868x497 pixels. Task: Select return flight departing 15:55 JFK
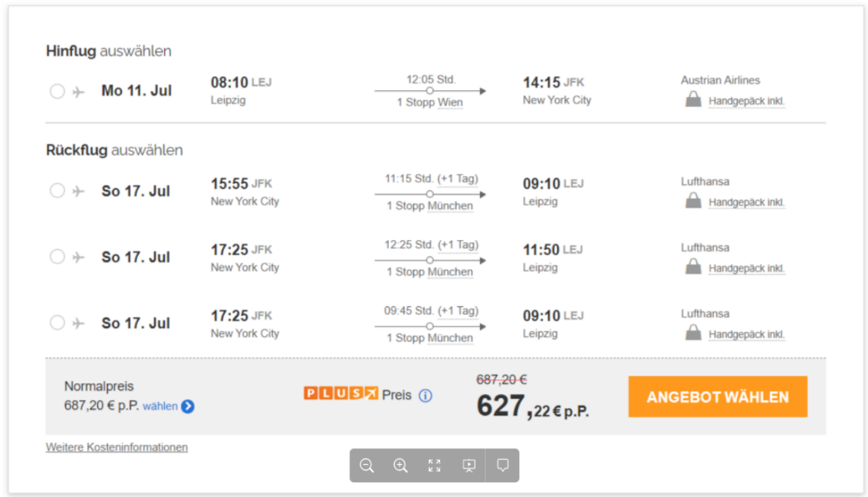coord(57,191)
